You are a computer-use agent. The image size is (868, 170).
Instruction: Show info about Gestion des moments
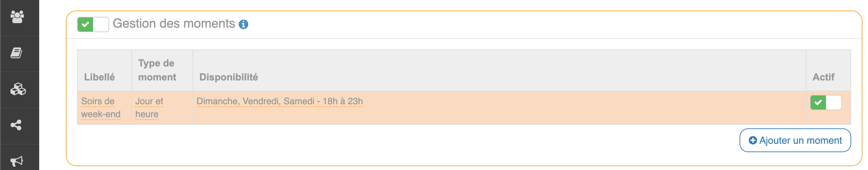coord(243,24)
